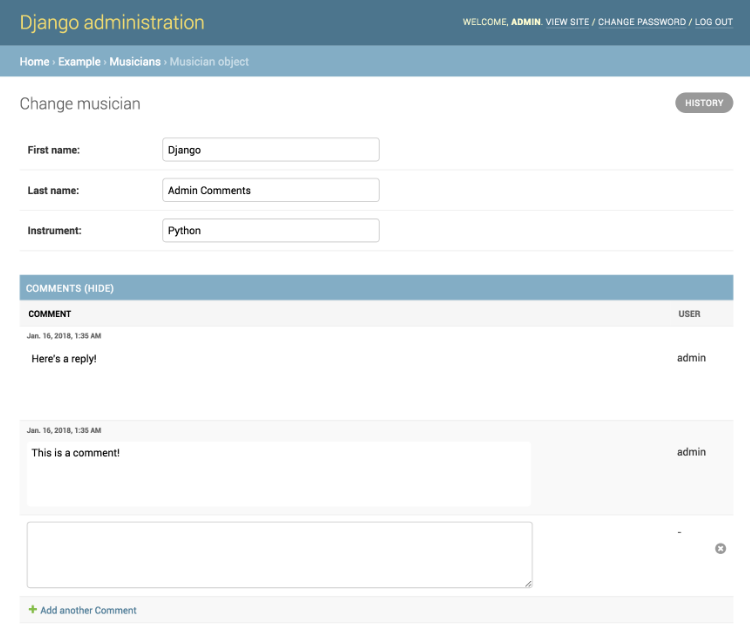
Task: Click the green plus icon beside Add another Comment
Action: (33, 609)
